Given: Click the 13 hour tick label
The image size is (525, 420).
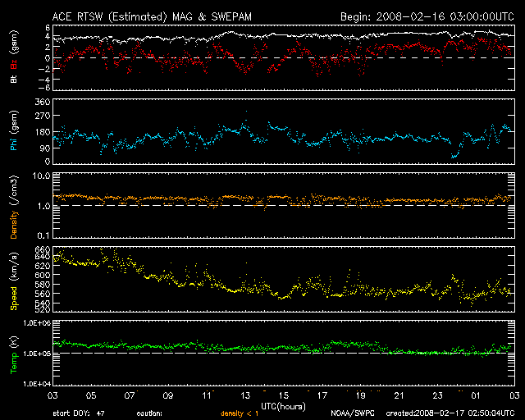Looking at the screenshot, I should coord(245,395).
